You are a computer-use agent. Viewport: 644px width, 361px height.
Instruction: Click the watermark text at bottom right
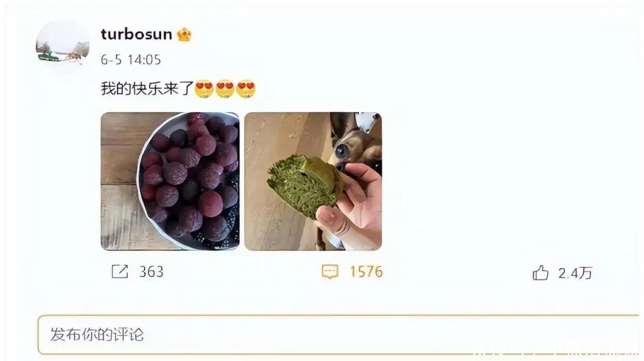tap(557, 351)
